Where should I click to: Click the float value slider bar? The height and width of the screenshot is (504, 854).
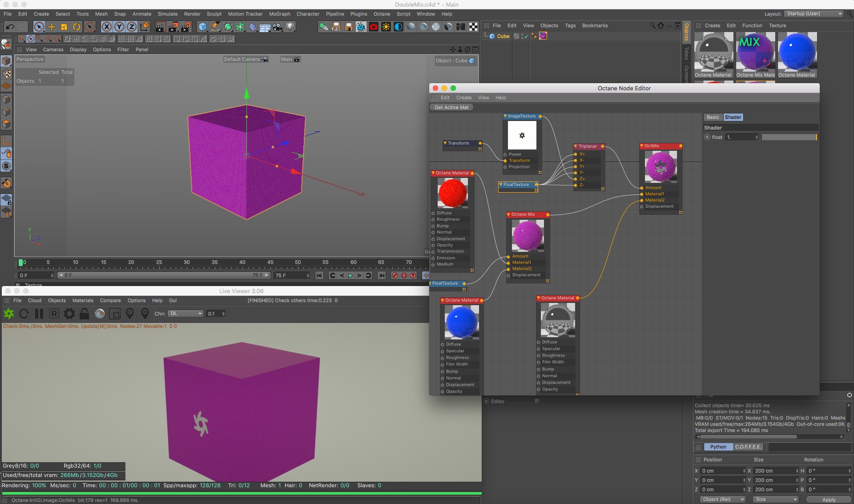pos(789,137)
